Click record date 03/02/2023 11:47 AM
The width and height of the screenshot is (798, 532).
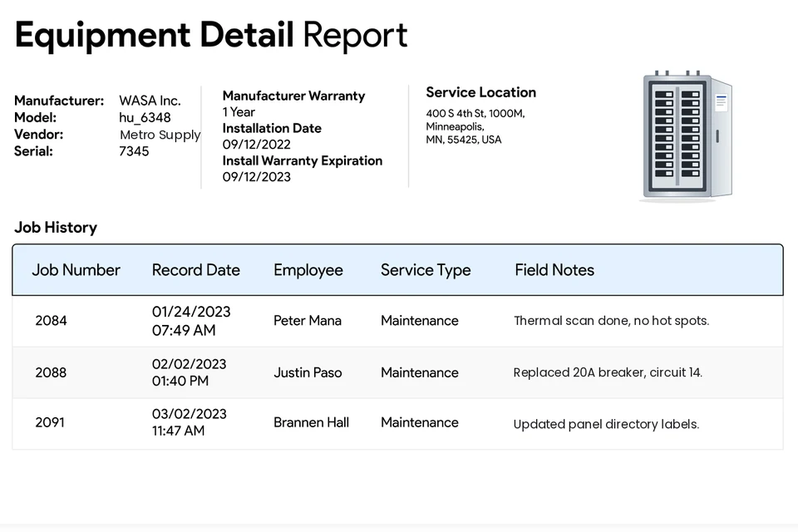tap(190, 422)
